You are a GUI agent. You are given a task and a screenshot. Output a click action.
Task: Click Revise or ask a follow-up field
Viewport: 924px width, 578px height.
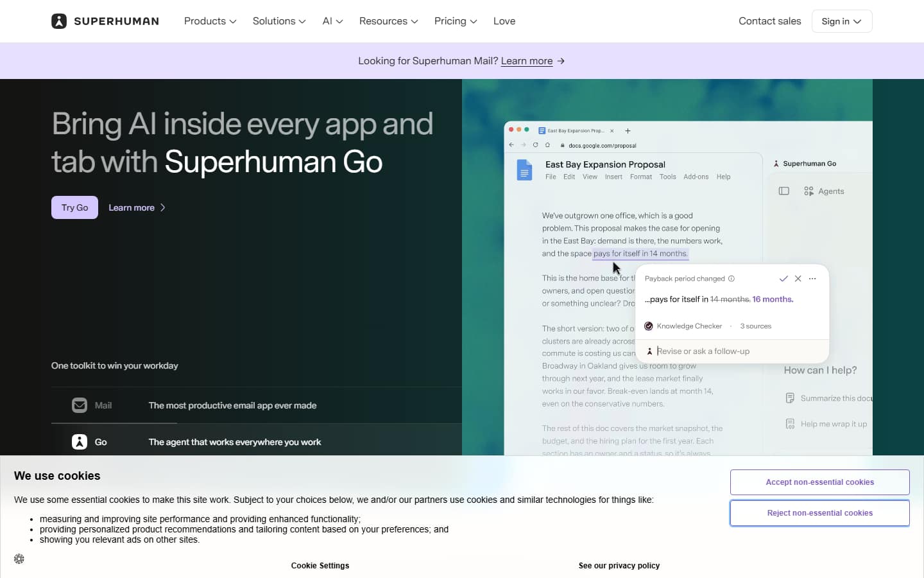pyautogui.click(x=732, y=351)
